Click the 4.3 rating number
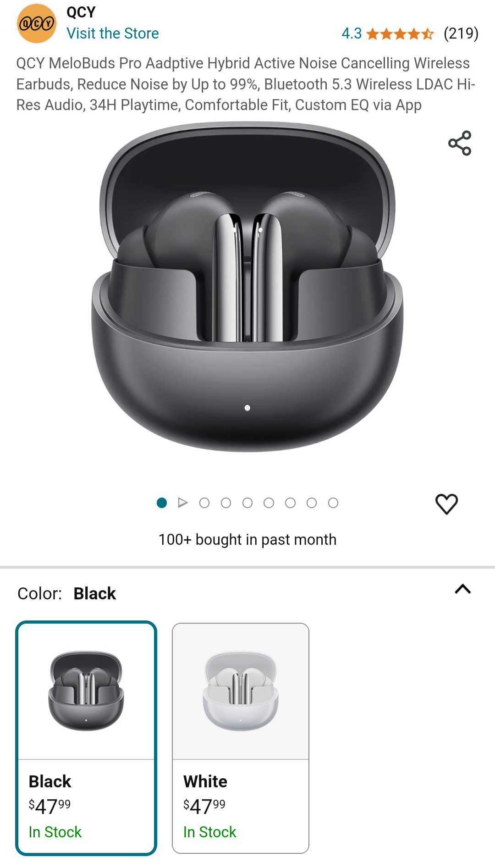 pos(352,33)
